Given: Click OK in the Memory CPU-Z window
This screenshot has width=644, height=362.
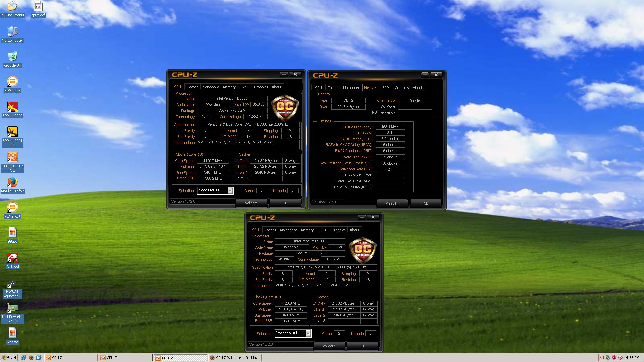Looking at the screenshot, I should coord(426,204).
